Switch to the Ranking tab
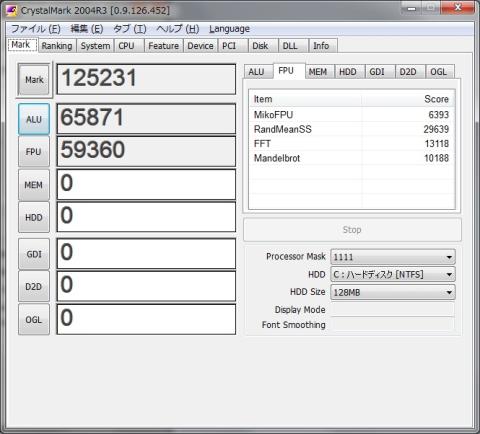 57,46
